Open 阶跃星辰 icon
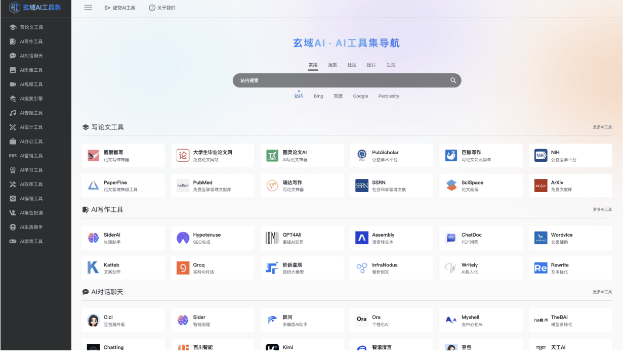 272,268
